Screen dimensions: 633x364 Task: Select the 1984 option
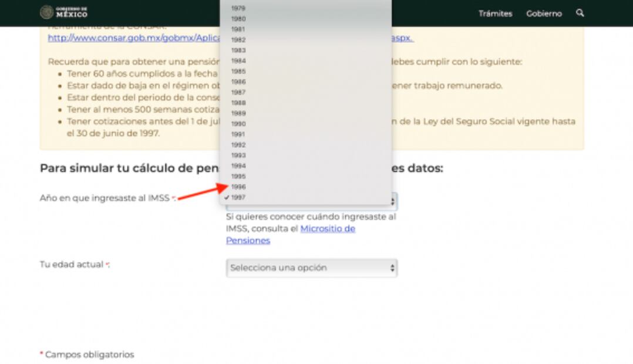(238, 60)
